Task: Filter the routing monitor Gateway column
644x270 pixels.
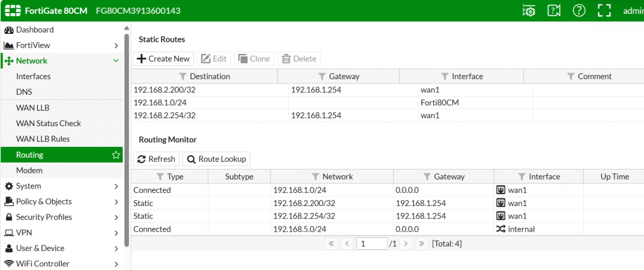Action: click(427, 177)
